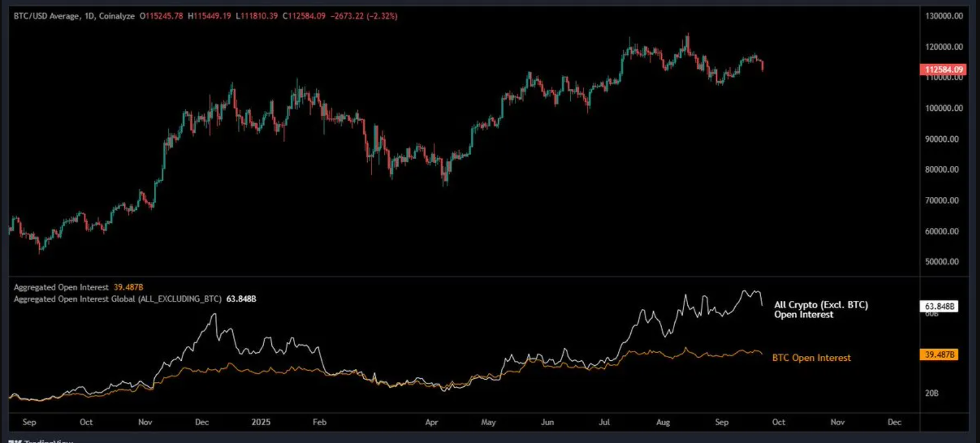This screenshot has height=443, width=980.
Task: Click the 130000.00 price axis label
Action: (x=944, y=16)
